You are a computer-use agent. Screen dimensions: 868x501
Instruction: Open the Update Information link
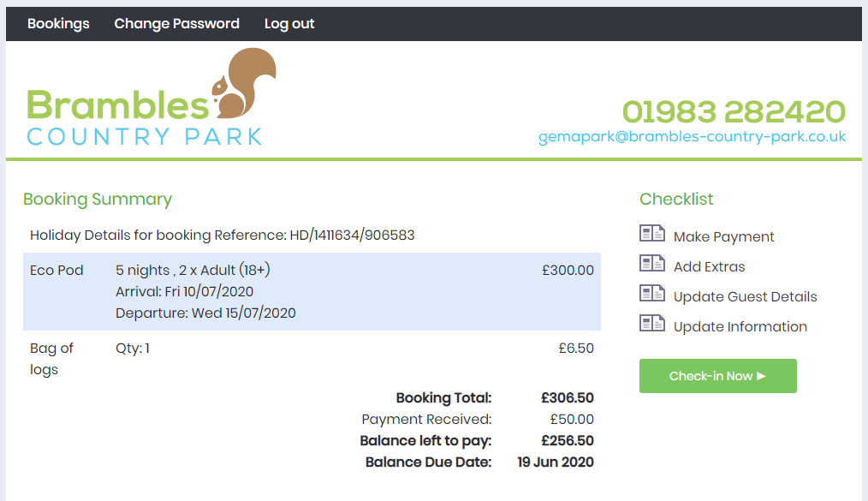pos(740,327)
